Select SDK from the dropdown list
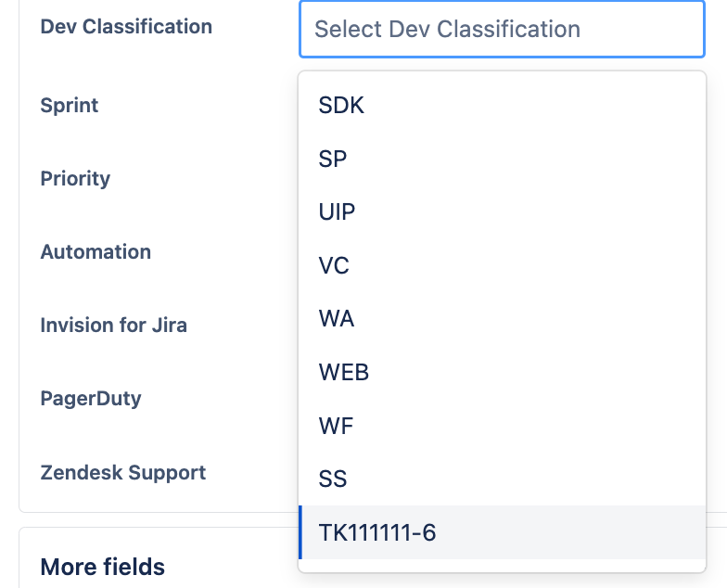This screenshot has height=588, width=727. click(x=503, y=106)
